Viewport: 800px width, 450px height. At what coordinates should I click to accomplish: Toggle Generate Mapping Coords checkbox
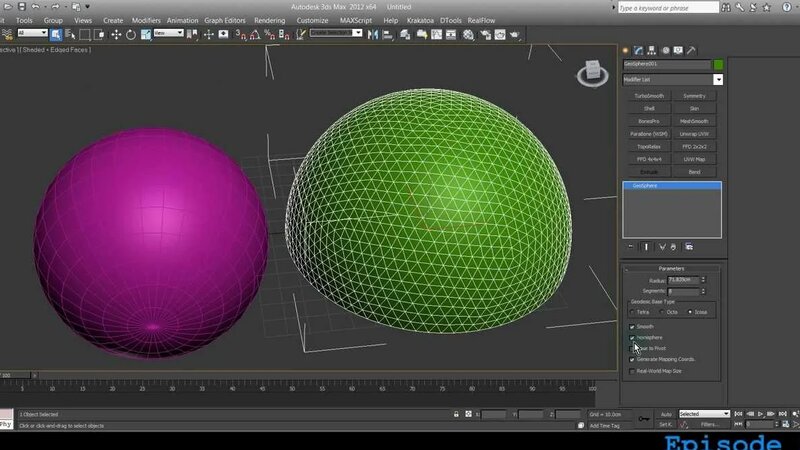(x=632, y=360)
